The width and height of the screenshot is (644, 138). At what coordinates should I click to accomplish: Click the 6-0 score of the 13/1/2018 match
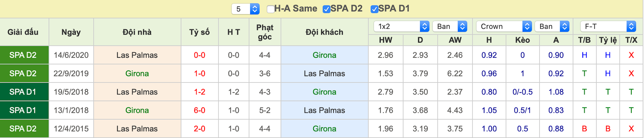click(199, 110)
